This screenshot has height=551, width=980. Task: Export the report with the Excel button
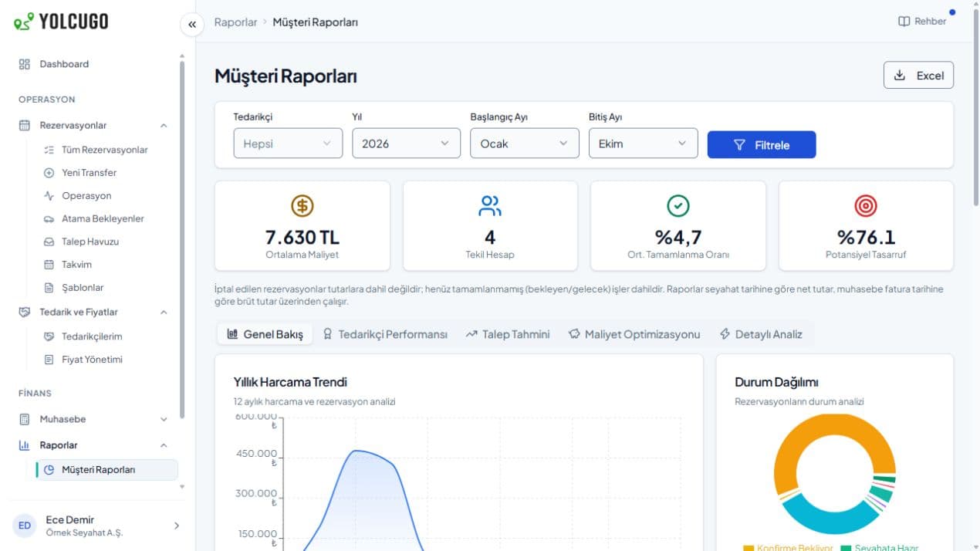point(918,76)
